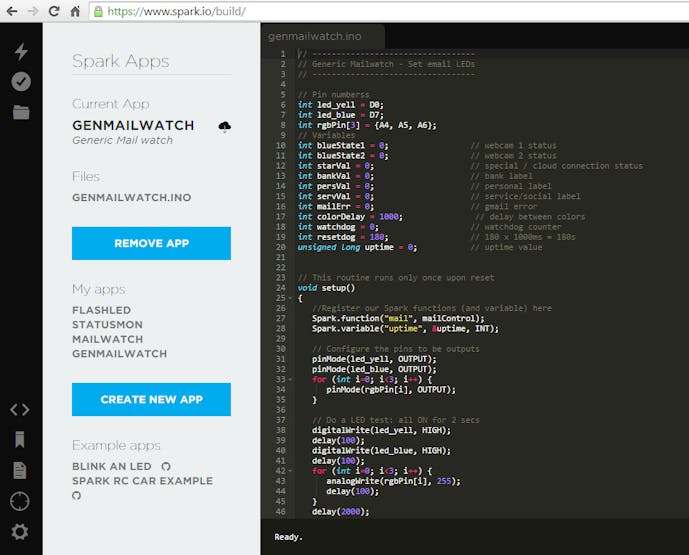The image size is (689, 555).
Task: Click the colorDelay = 1000 line
Action: pos(350,217)
